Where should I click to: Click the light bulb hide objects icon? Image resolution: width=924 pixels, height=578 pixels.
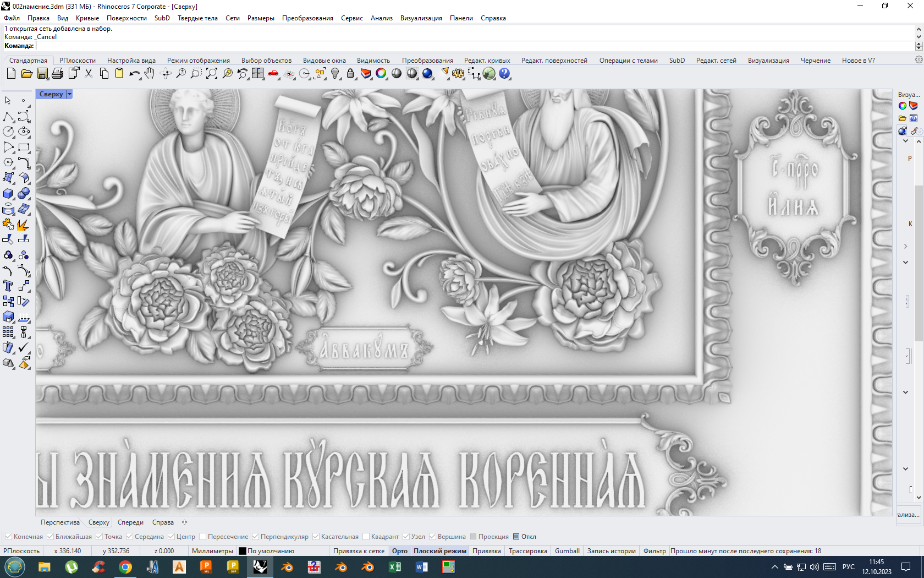click(335, 73)
